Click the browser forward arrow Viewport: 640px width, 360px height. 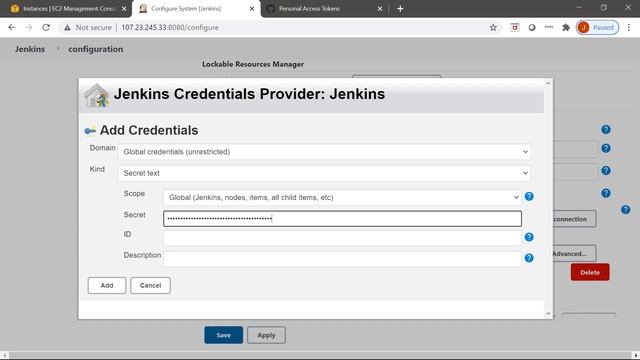[29, 27]
